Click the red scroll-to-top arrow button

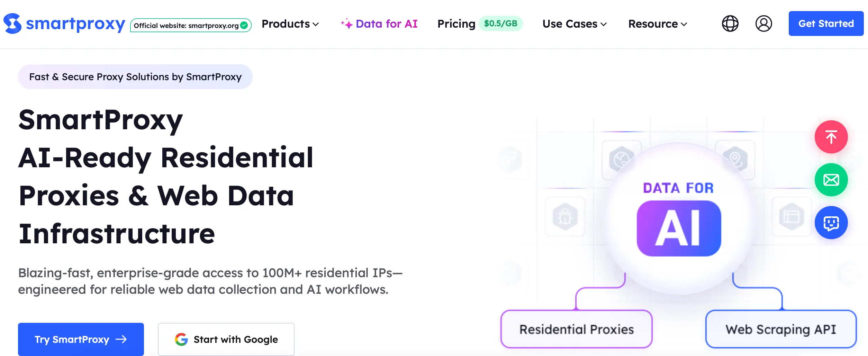(x=831, y=137)
